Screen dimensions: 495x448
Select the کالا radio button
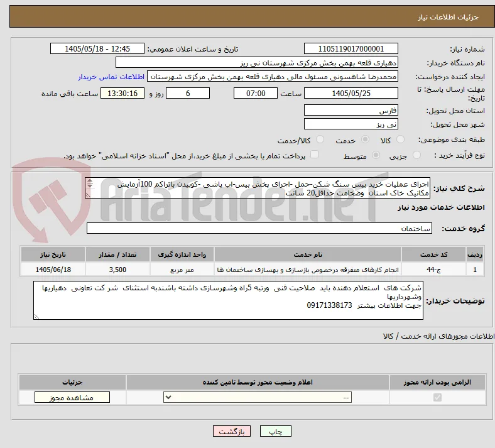tap(400, 139)
